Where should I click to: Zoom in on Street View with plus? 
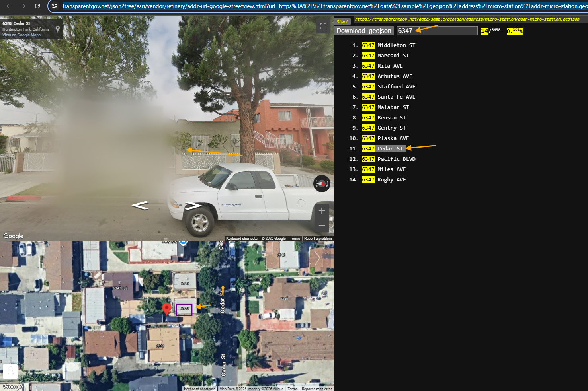point(322,211)
